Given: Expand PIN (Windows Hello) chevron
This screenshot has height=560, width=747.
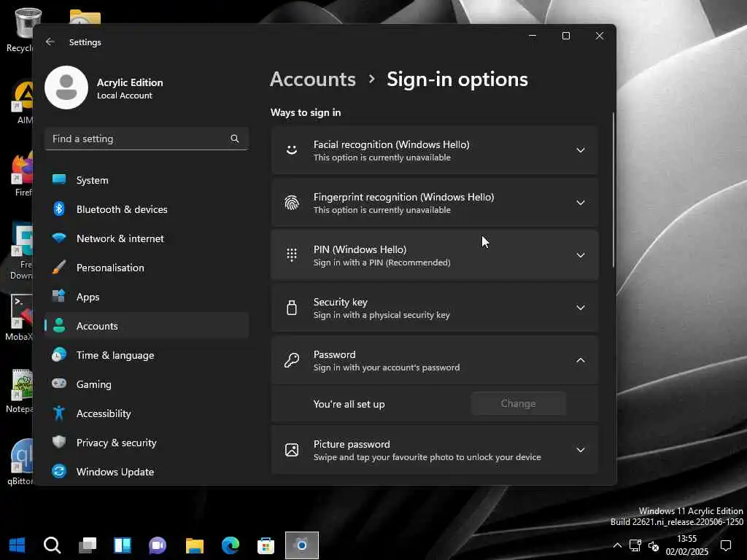Looking at the screenshot, I should point(580,255).
